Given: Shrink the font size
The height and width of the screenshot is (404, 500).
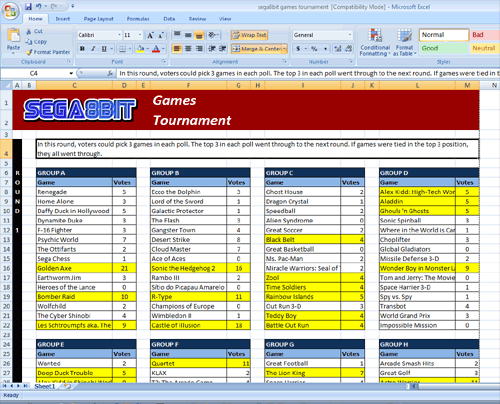Looking at the screenshot, I should [161, 35].
